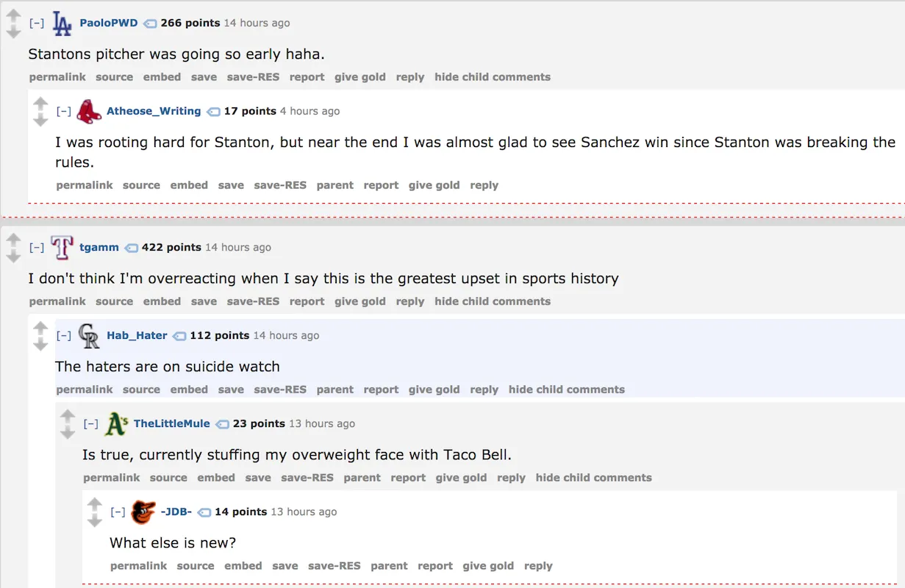This screenshot has height=588, width=905.
Task: Click the Orioles flair beside -JDB-
Action: tap(143, 512)
